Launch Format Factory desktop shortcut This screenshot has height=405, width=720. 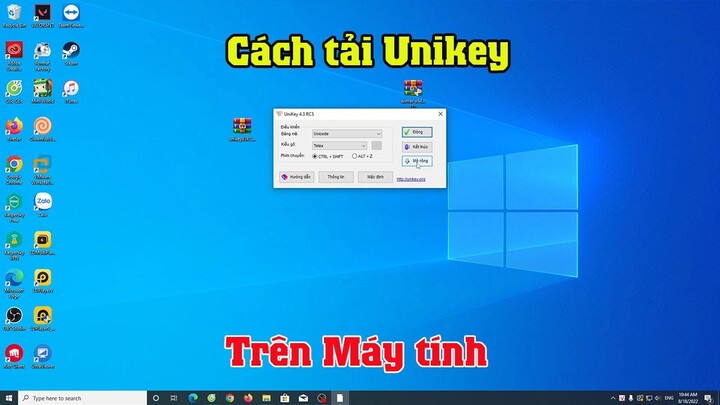point(43,56)
